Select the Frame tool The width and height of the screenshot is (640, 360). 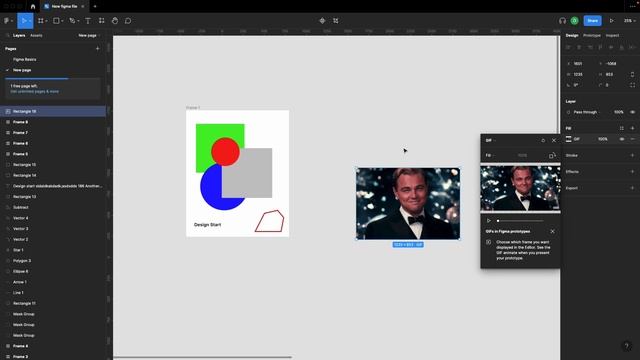(x=40, y=21)
